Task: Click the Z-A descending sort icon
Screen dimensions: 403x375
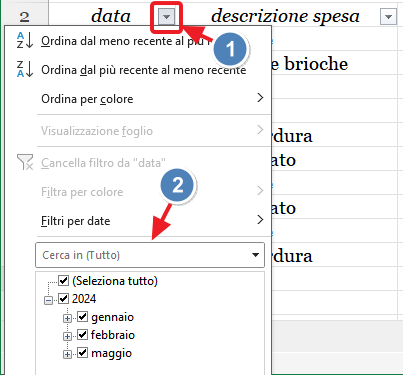Action: [25, 69]
